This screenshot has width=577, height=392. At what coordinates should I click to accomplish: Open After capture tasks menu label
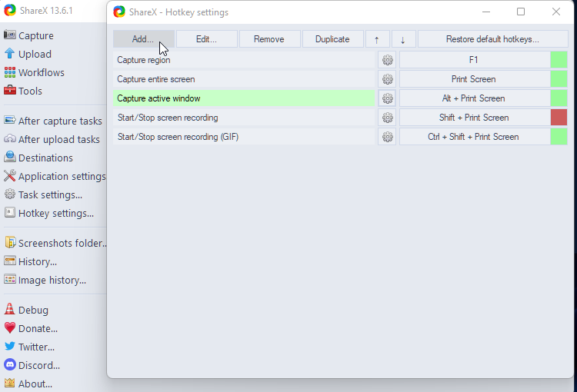pos(60,121)
